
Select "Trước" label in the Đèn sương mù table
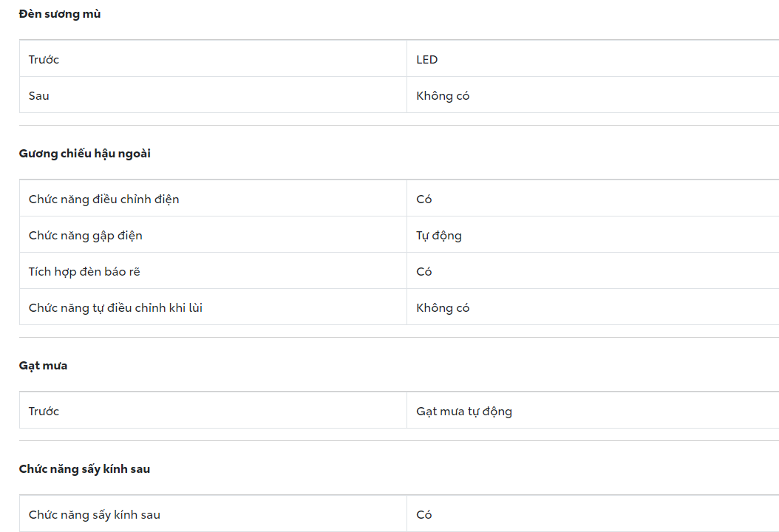pyautogui.click(x=44, y=59)
